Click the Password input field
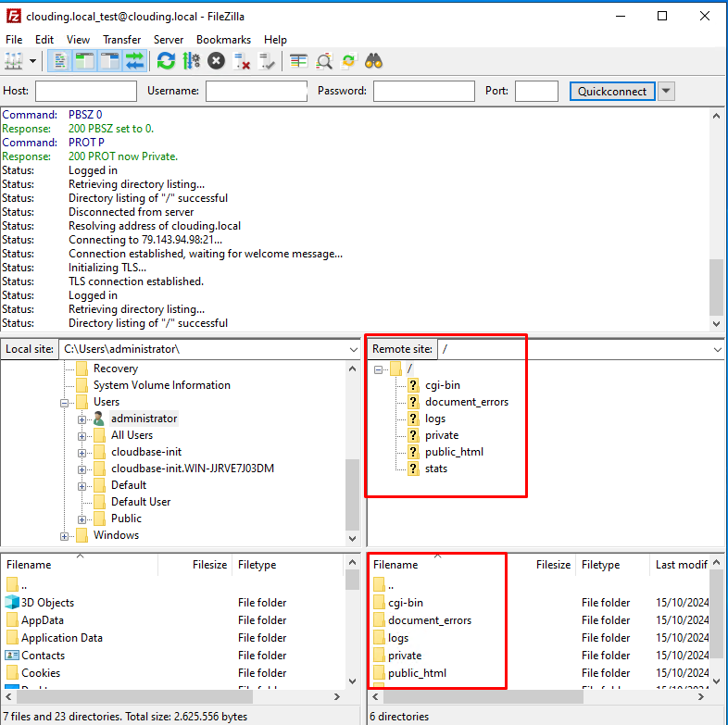Screen dimensions: 728x725 pos(424,91)
